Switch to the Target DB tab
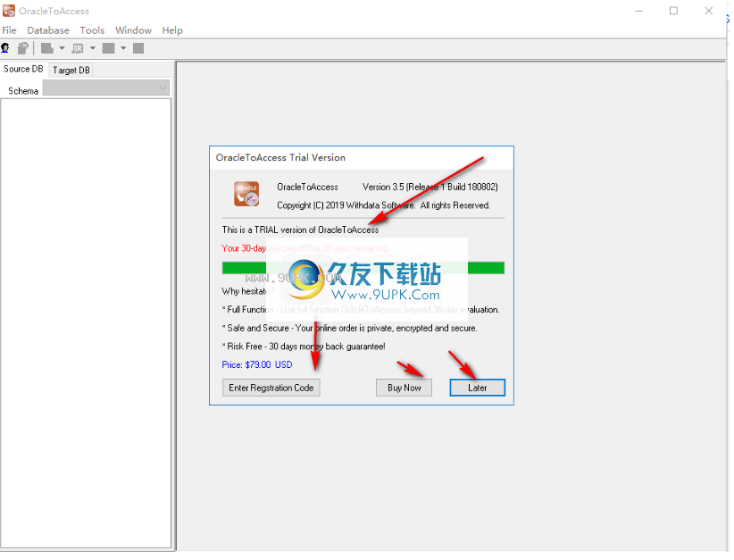734x560 pixels. (71, 71)
